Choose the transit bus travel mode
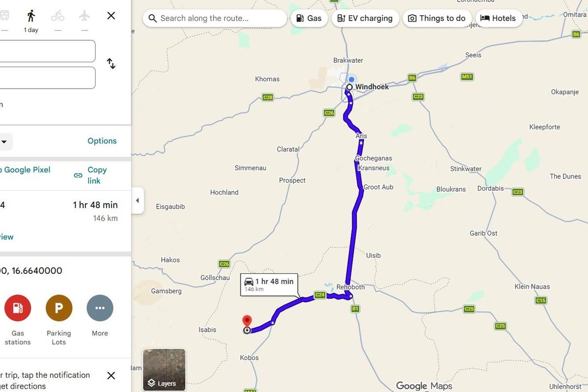Image resolution: width=588 pixels, height=392 pixels. [x=4, y=16]
